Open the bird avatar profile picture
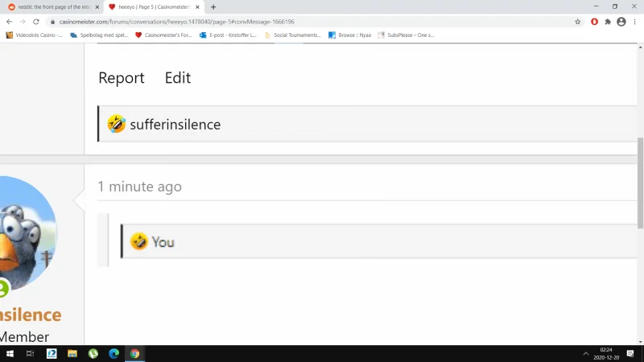This screenshot has height=362, width=644. tap(28, 233)
